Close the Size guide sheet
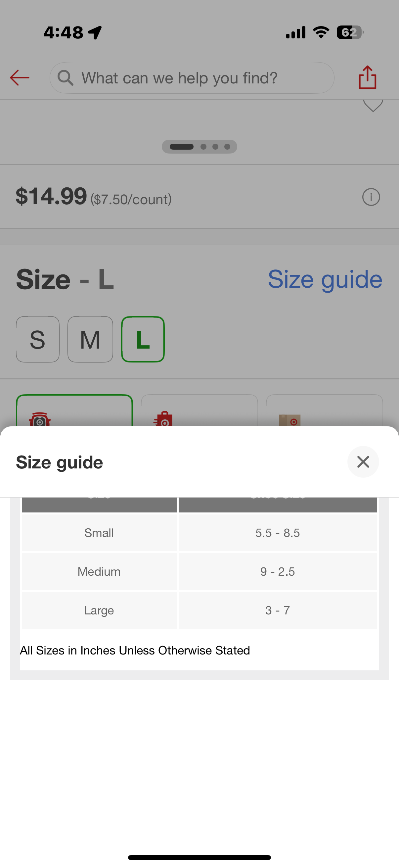399x868 pixels. 363,461
